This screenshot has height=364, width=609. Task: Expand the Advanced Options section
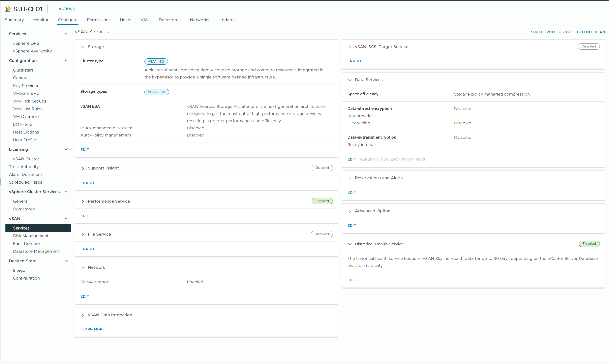pos(350,211)
